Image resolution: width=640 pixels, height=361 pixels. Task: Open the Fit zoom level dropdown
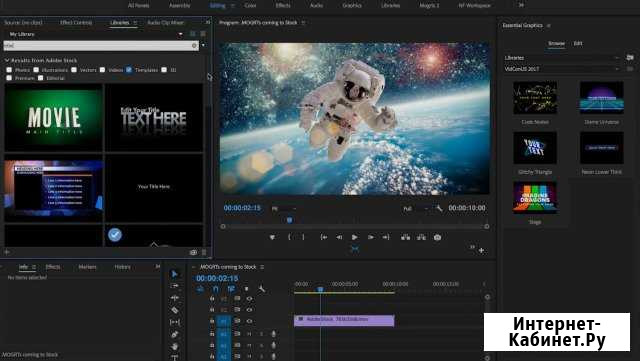[284, 209]
